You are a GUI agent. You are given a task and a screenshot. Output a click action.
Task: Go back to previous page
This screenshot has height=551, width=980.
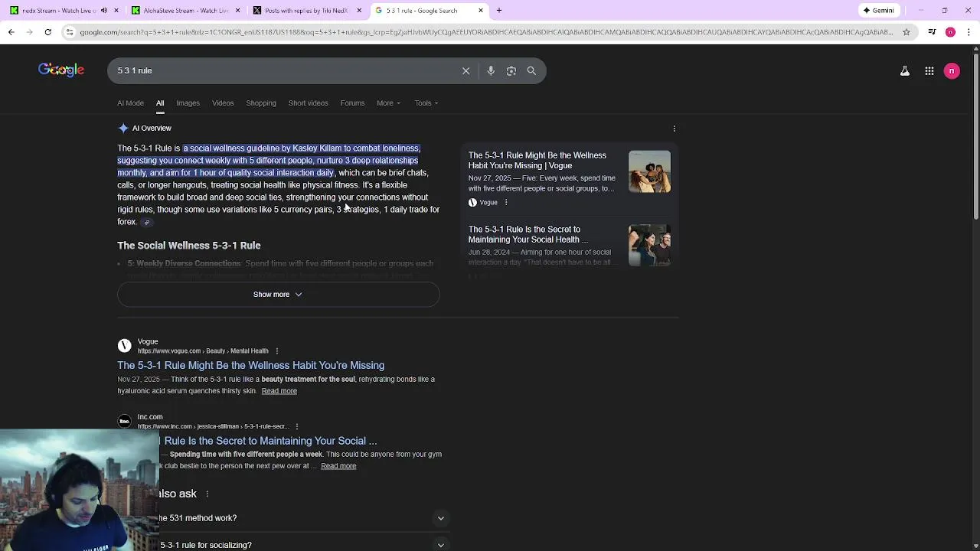(x=11, y=32)
